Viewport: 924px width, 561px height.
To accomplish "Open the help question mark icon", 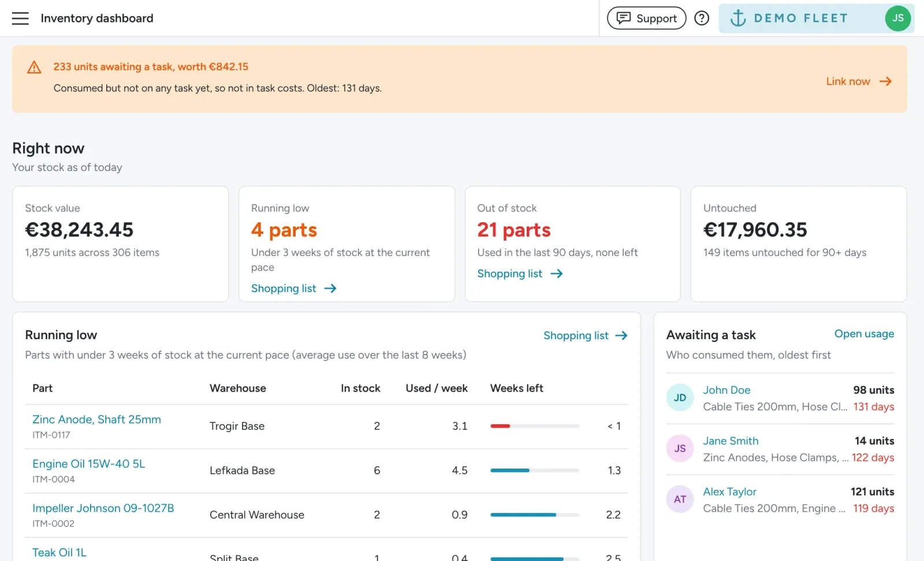I will [x=702, y=18].
